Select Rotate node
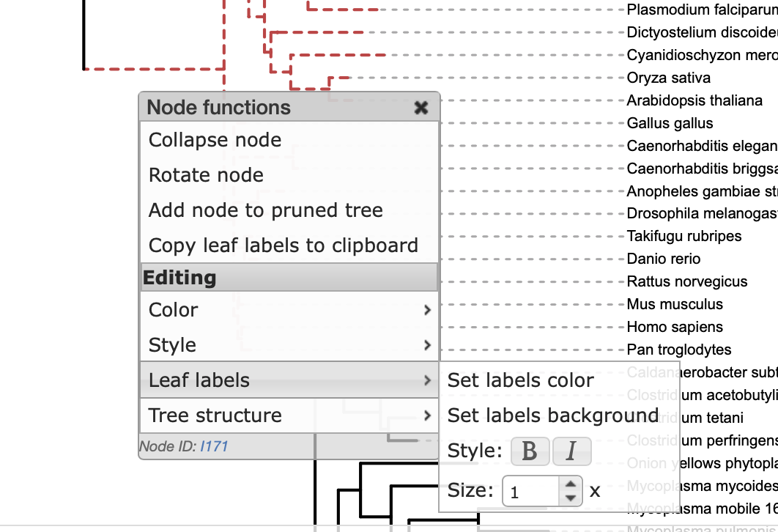778x532 pixels. (x=204, y=174)
